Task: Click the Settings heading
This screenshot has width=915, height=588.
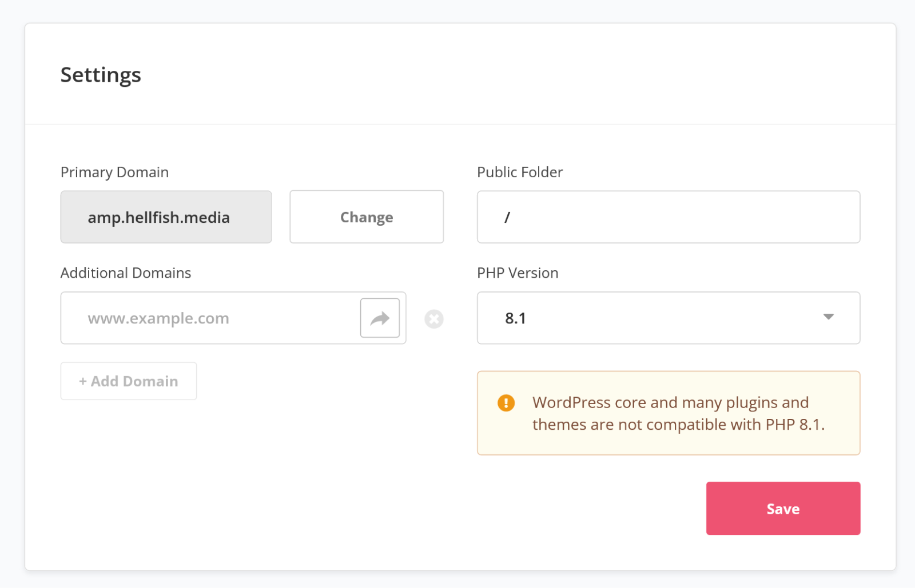Action: [101, 75]
